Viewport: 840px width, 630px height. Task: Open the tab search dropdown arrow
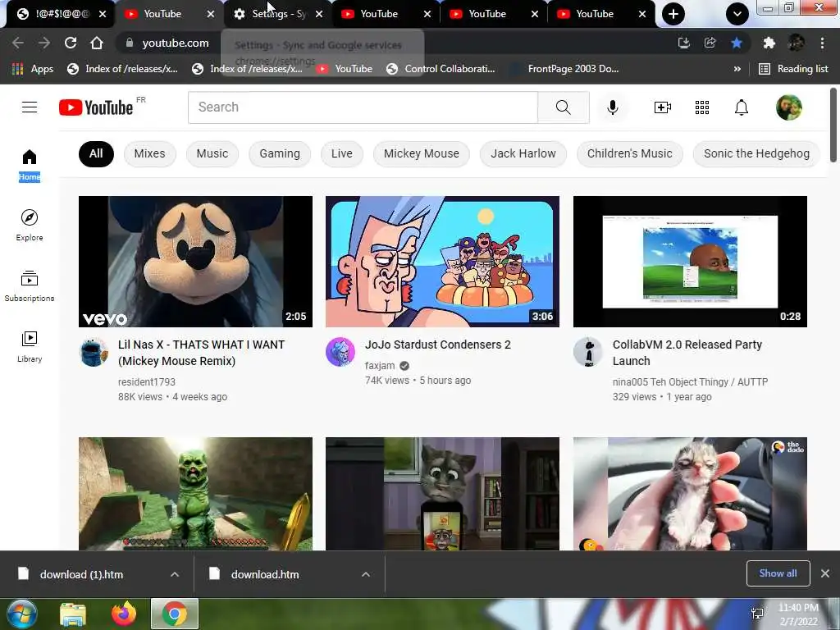click(737, 14)
